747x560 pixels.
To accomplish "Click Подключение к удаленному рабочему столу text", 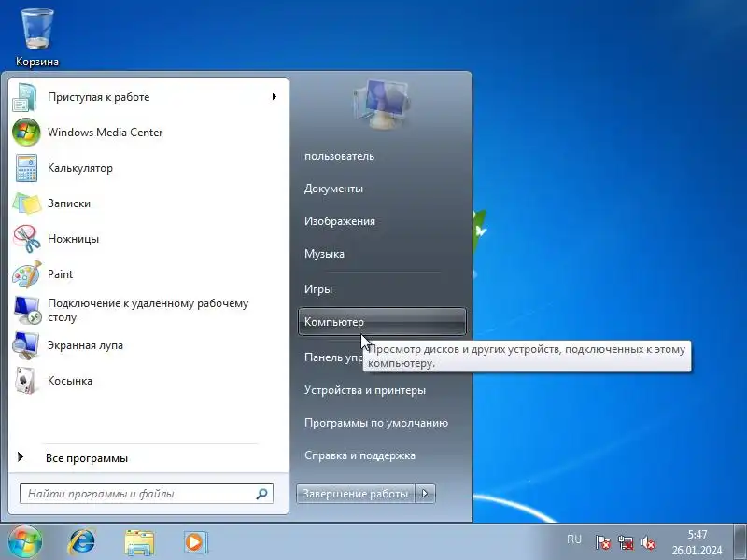I will pos(148,310).
